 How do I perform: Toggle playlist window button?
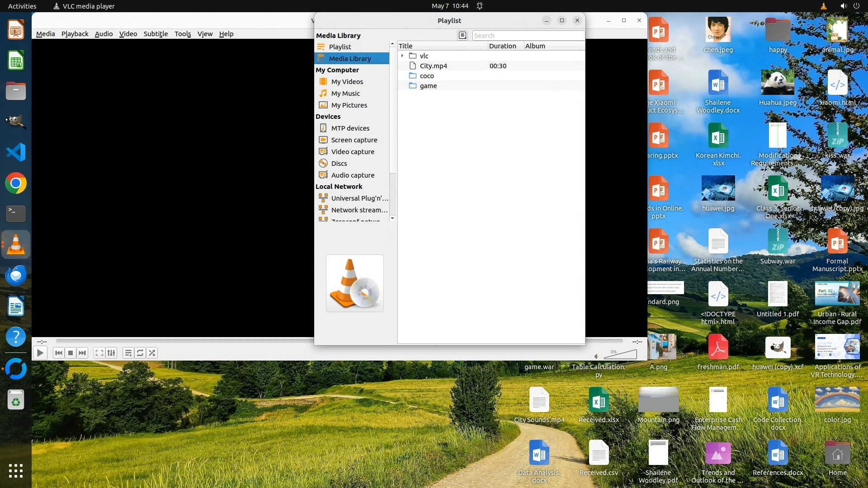pos(128,353)
